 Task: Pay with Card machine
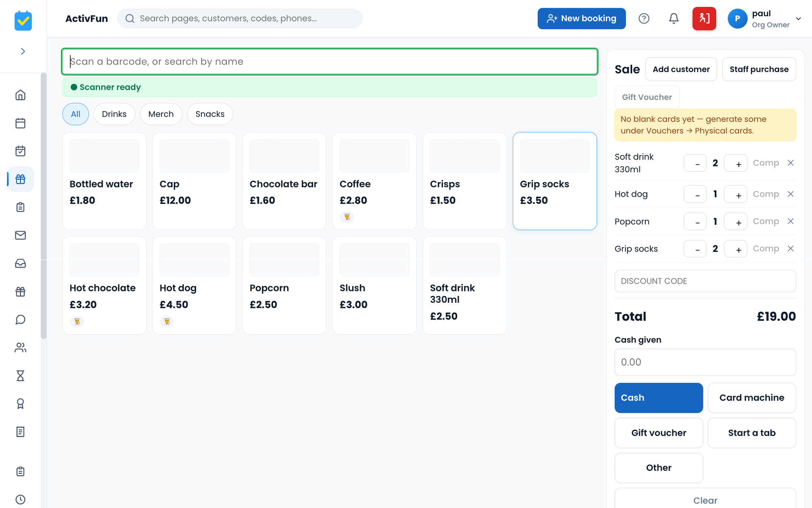click(x=752, y=398)
